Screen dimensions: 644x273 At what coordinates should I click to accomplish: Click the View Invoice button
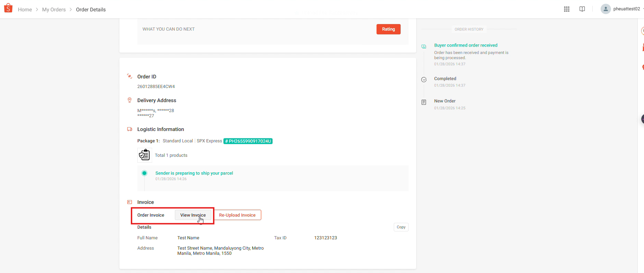pos(193,215)
